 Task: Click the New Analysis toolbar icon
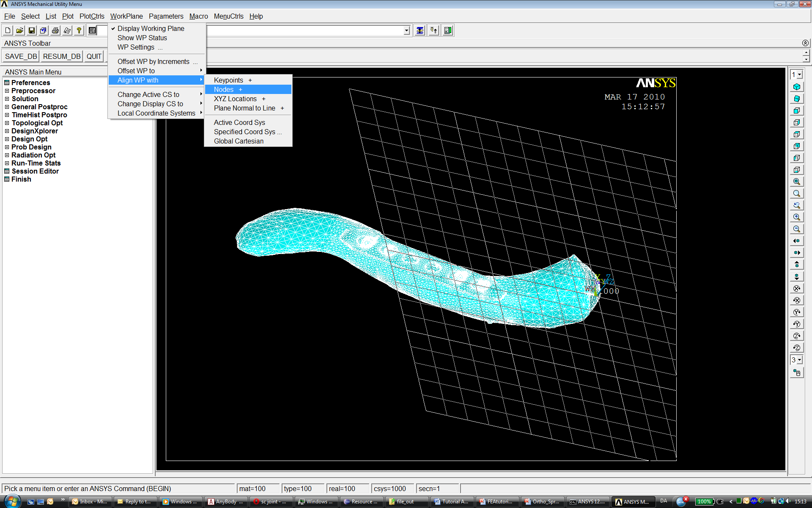(8, 30)
